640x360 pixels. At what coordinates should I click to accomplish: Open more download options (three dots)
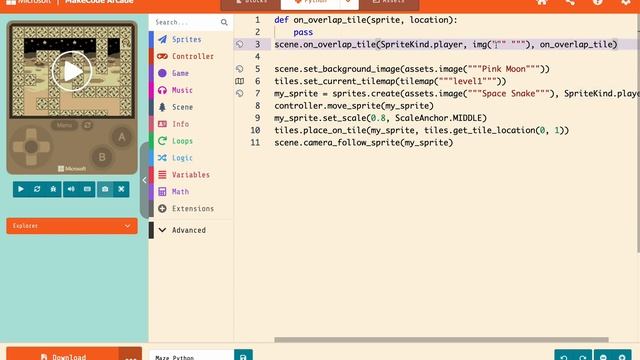coord(131,354)
